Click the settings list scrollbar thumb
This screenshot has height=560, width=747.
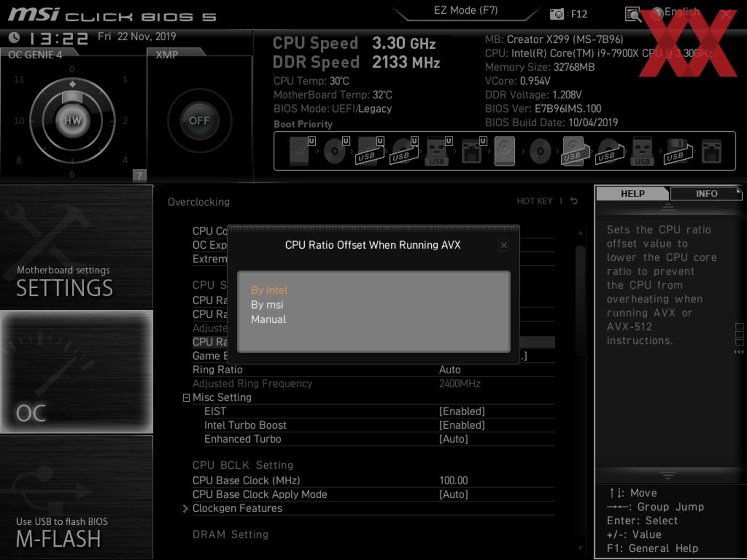tap(580, 300)
